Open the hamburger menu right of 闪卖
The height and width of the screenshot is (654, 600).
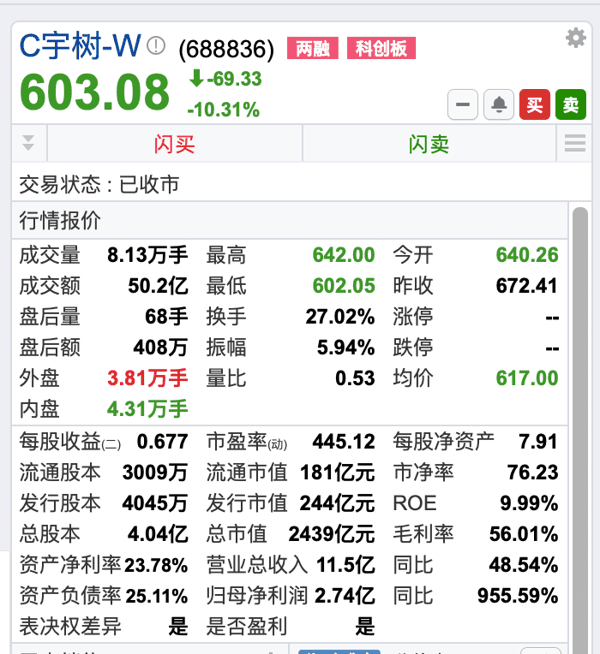tap(575, 143)
